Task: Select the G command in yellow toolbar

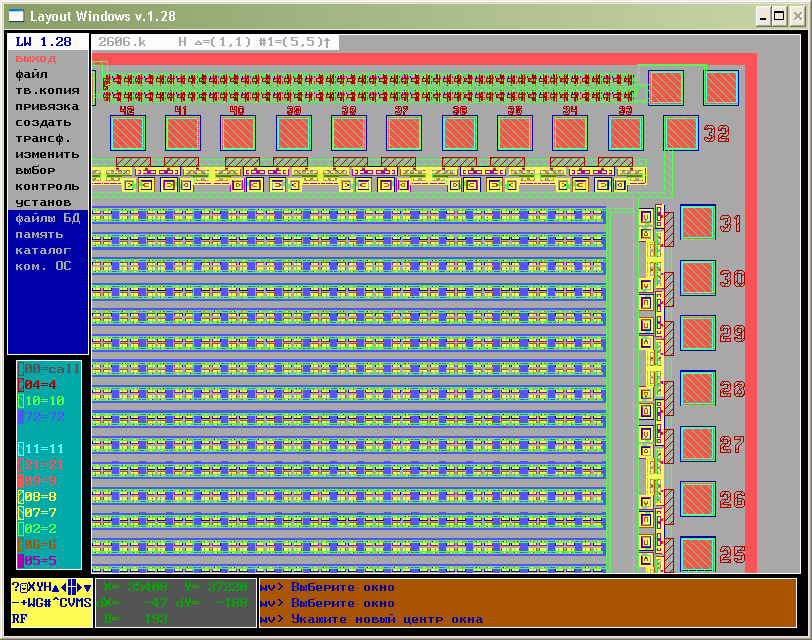Action: [x=40, y=603]
